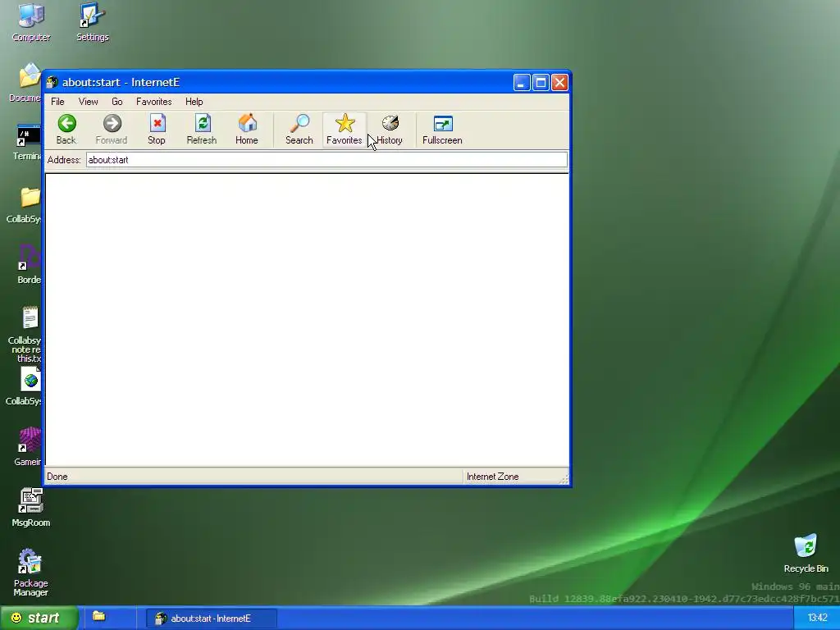This screenshot has height=630, width=840.
Task: Click the Done status bar text
Action: point(57,477)
